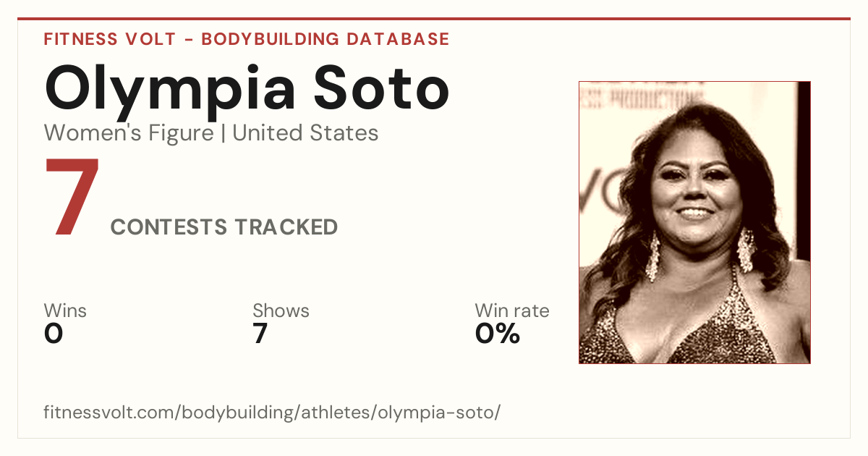Click the Women's Figure division text

click(129, 133)
